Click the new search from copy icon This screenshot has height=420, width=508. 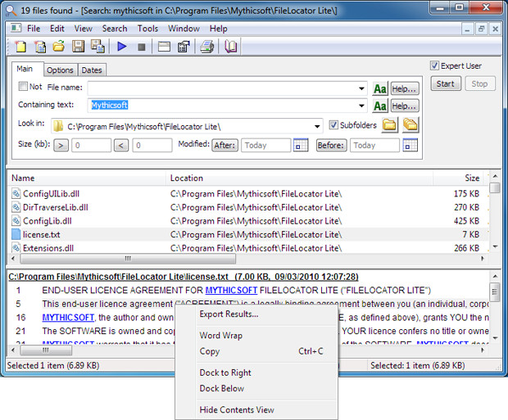click(40, 47)
